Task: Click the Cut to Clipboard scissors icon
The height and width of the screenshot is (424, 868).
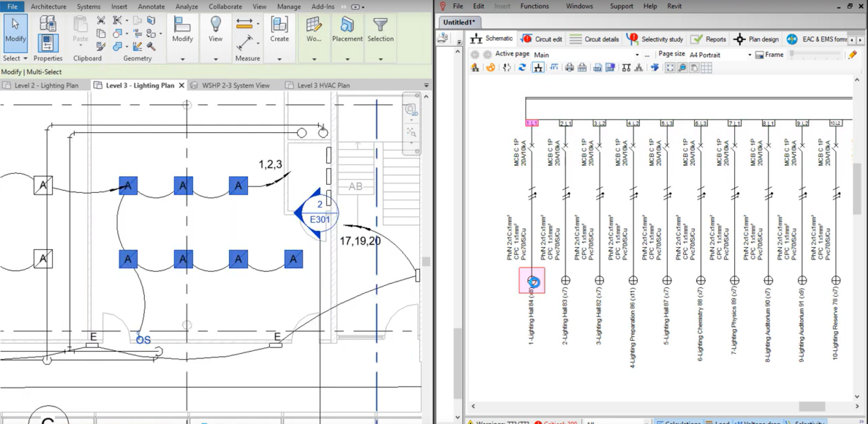Action: coord(101,20)
